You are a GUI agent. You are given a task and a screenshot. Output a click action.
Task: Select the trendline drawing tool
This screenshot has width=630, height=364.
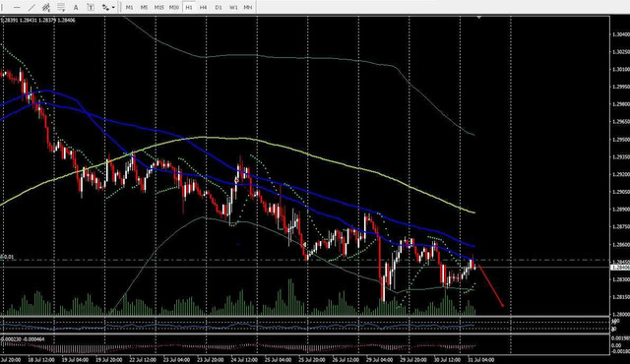[31, 7]
